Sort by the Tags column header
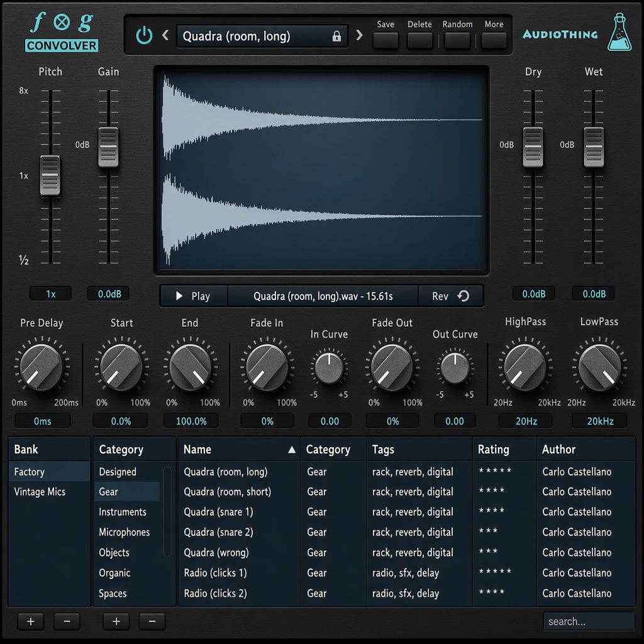 [419, 449]
